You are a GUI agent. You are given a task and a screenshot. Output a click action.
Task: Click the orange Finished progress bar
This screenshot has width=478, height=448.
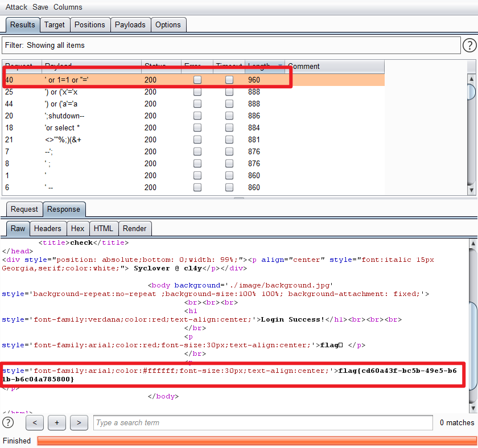tap(257, 441)
